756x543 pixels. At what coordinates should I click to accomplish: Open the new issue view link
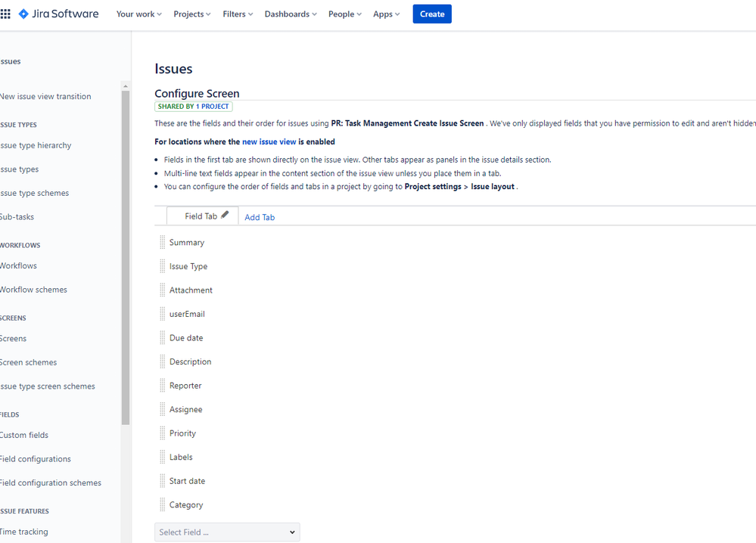[x=269, y=141]
